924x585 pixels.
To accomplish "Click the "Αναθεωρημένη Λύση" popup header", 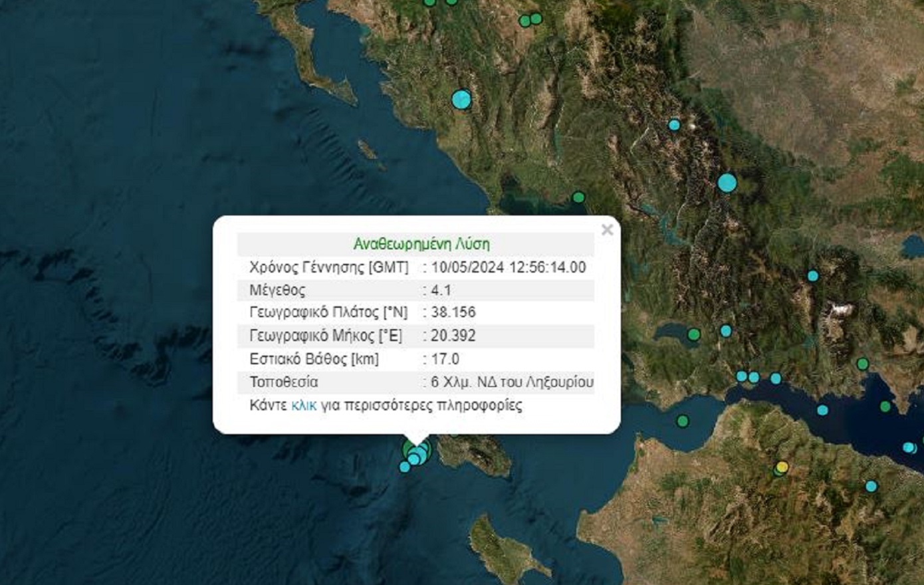I will pyautogui.click(x=421, y=244).
